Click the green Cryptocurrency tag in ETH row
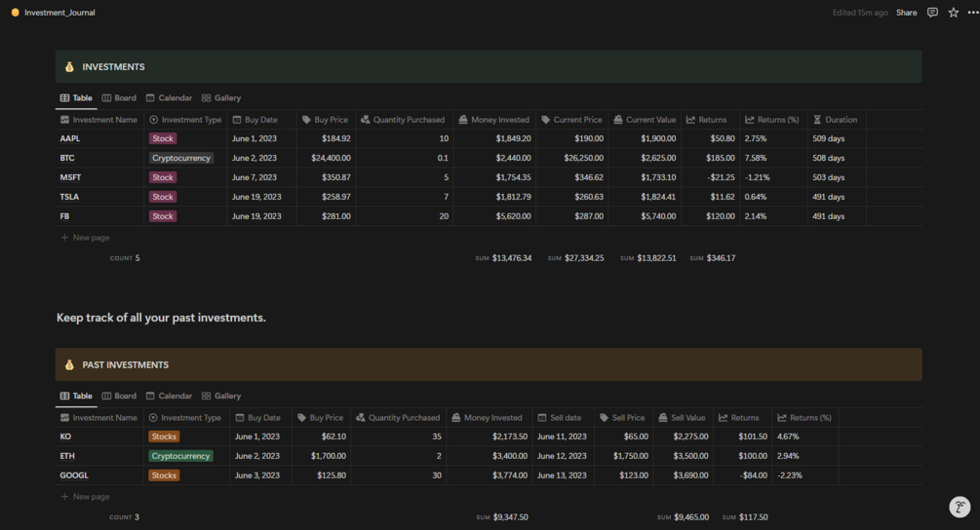980x530 pixels. [x=180, y=456]
